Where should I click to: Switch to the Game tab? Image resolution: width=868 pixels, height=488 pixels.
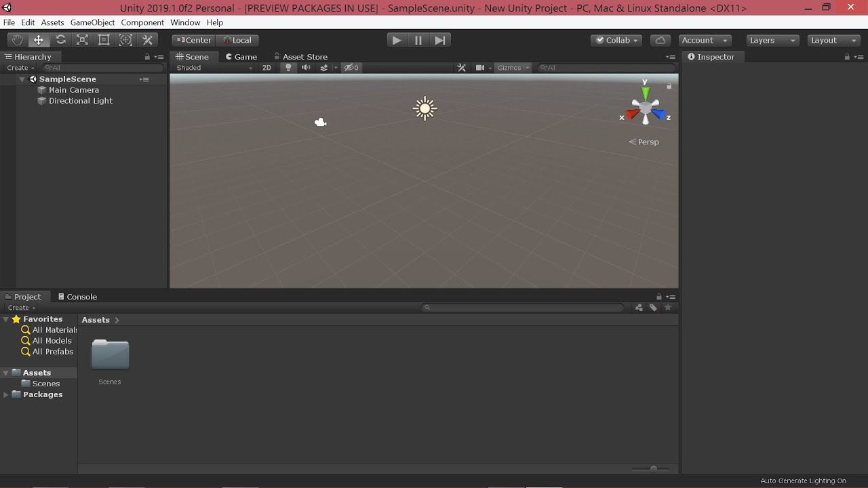pos(241,56)
